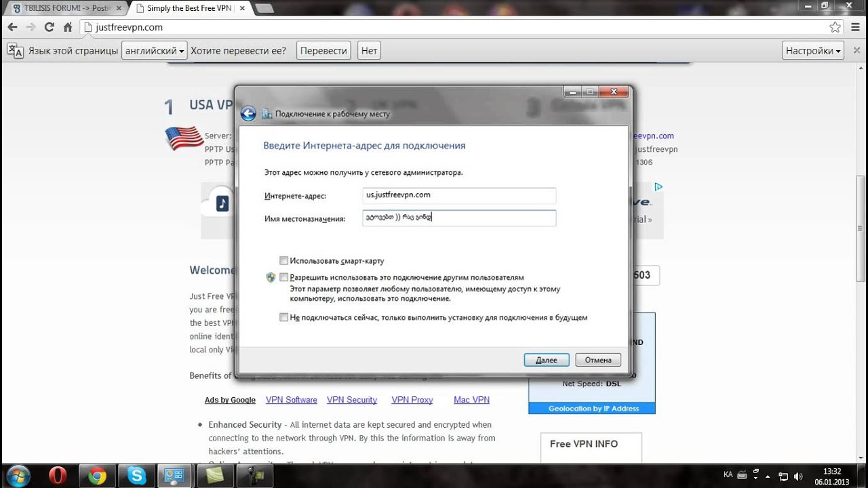
Task: Click the 'Далее' button
Action: [x=547, y=360]
